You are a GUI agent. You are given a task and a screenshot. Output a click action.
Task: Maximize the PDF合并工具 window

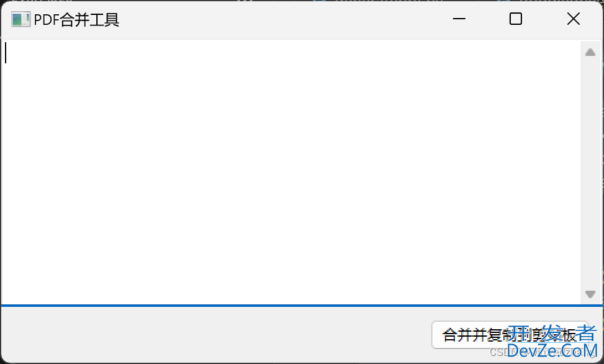point(515,19)
